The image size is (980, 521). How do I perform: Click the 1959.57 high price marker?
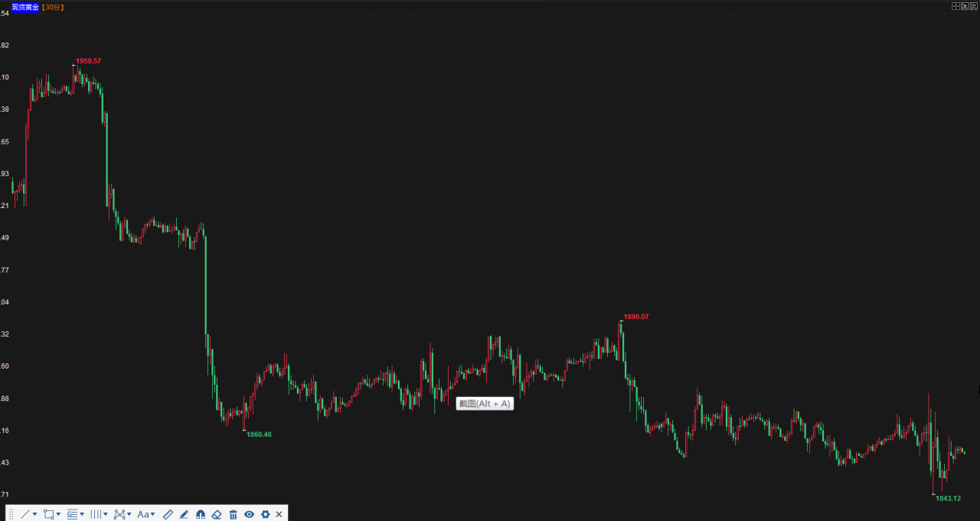88,60
